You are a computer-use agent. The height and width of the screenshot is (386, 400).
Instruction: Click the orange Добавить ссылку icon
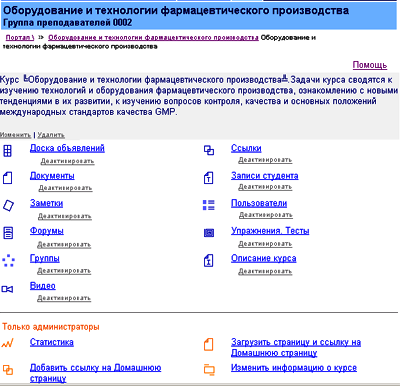pyautogui.click(x=8, y=370)
